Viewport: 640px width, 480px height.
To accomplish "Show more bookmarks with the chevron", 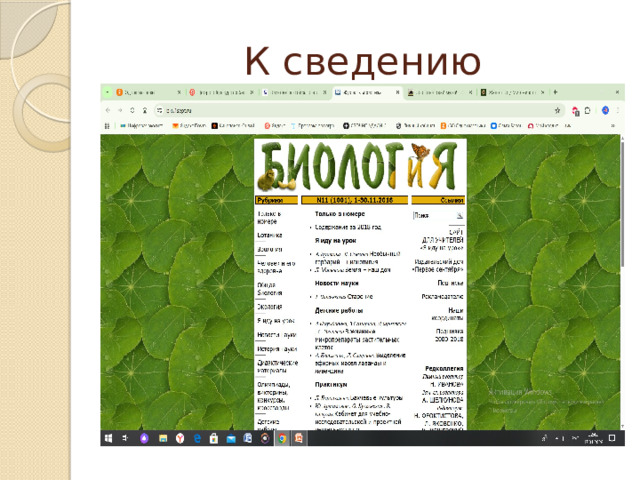I will [x=613, y=126].
